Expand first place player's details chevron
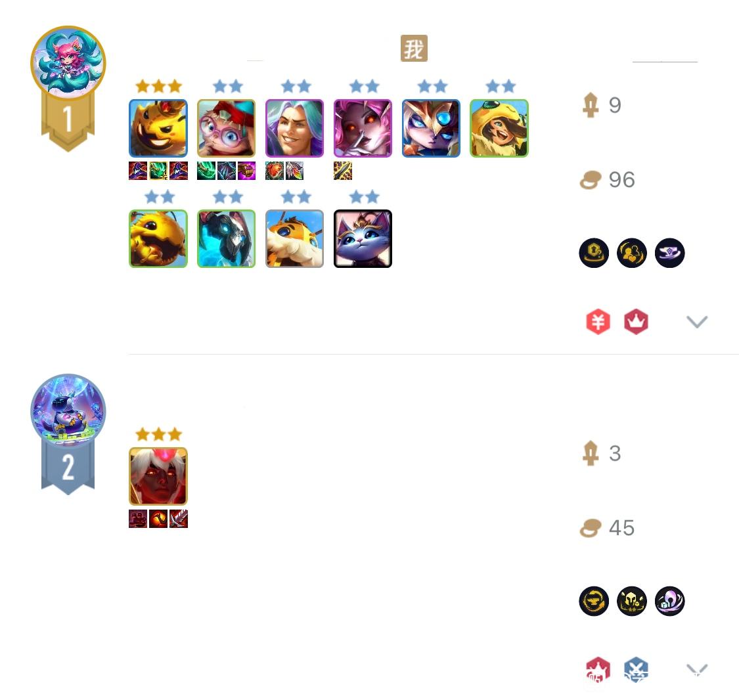 [697, 322]
